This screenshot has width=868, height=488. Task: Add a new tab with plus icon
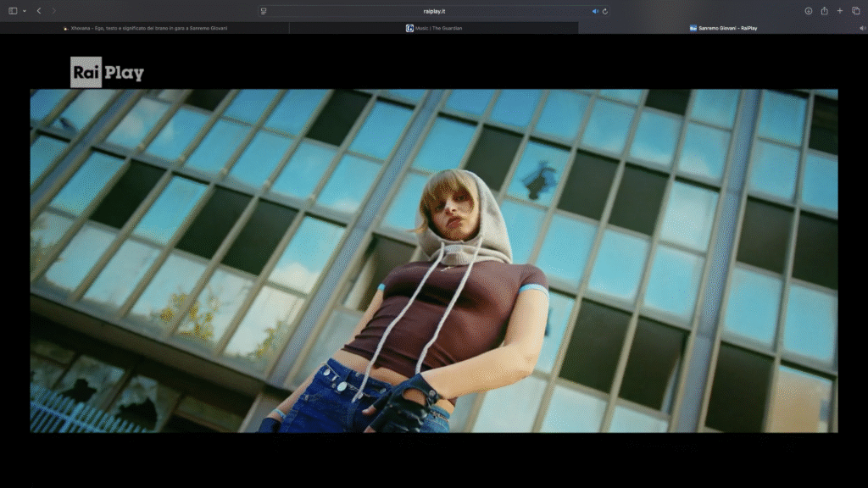pyautogui.click(x=839, y=11)
